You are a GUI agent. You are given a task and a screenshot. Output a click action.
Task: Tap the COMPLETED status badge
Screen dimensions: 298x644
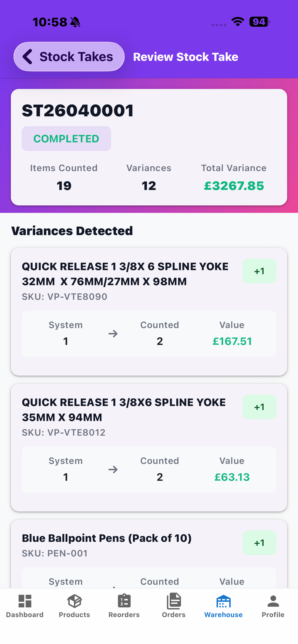coord(66,138)
